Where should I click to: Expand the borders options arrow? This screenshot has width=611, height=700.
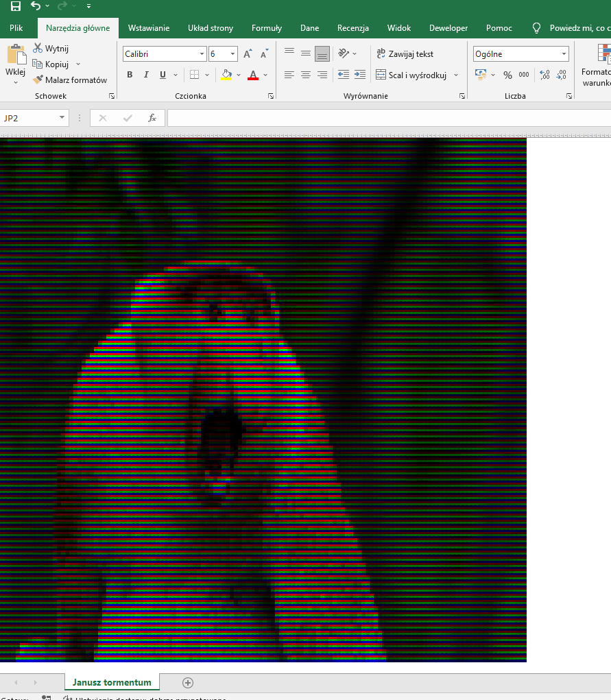click(207, 75)
